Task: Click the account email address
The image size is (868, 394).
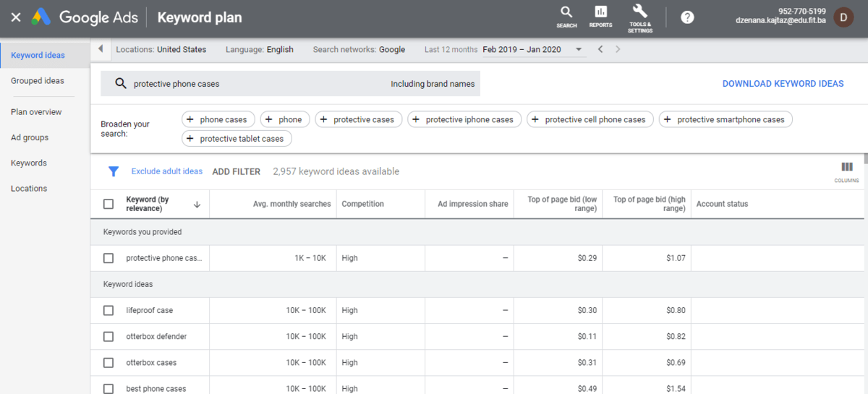Action: [780, 22]
